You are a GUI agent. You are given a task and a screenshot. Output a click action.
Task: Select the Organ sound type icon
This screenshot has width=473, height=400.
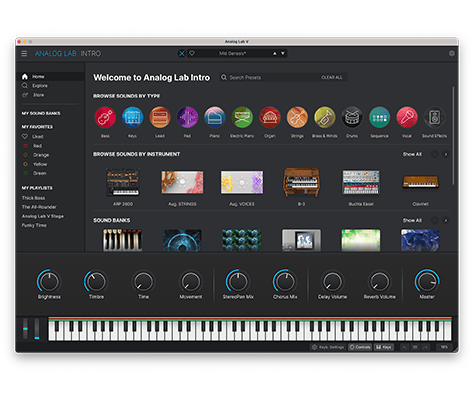point(270,117)
